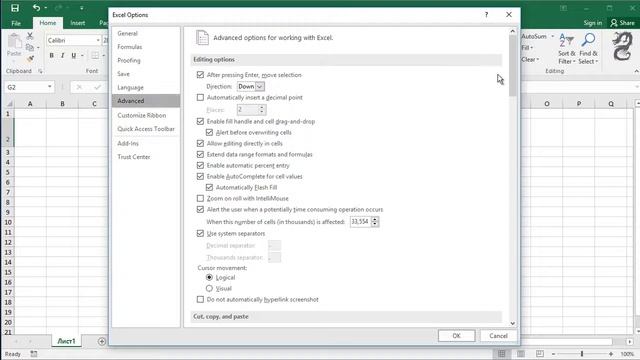
Task: Click the help question mark in Excel Options
Action: 486,15
